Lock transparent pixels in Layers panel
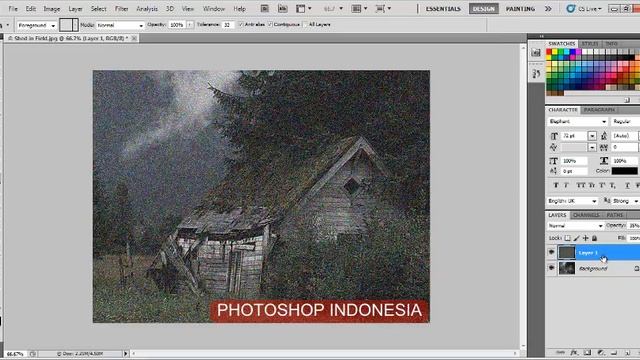 tap(567, 238)
